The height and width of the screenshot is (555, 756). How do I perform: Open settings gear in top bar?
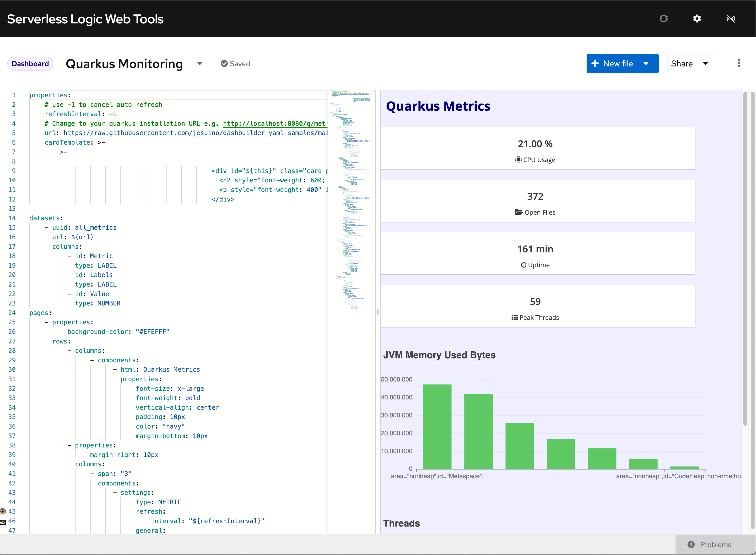click(697, 18)
